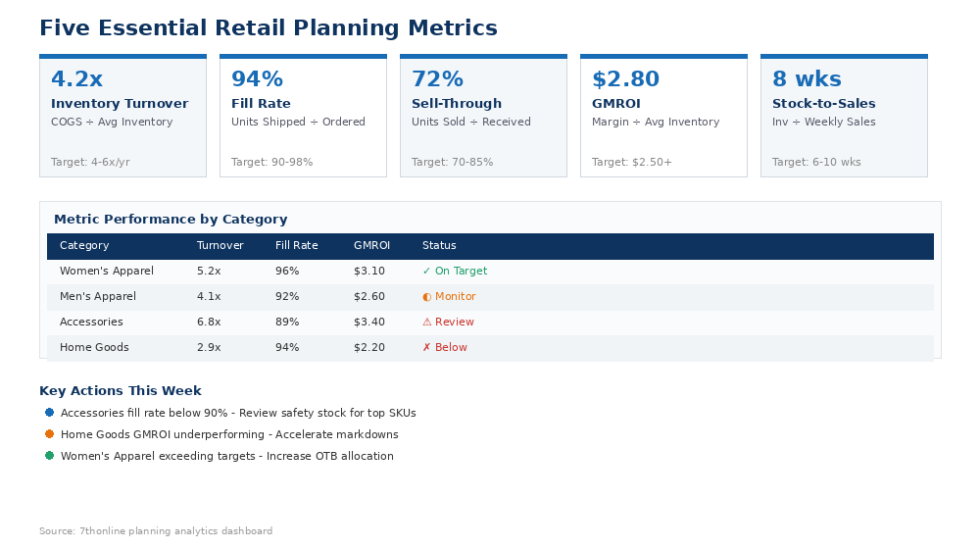The height and width of the screenshot is (549, 980).
Task: Select the Home Goods row label
Action: 94,348
